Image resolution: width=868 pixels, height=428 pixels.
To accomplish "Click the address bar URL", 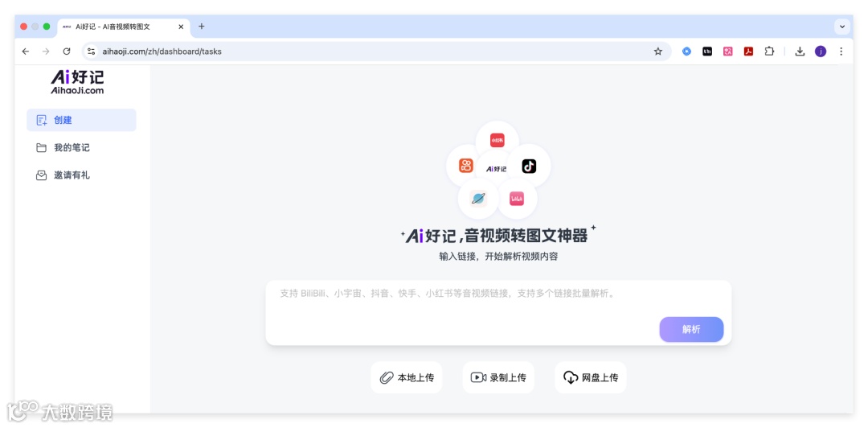I will point(162,51).
